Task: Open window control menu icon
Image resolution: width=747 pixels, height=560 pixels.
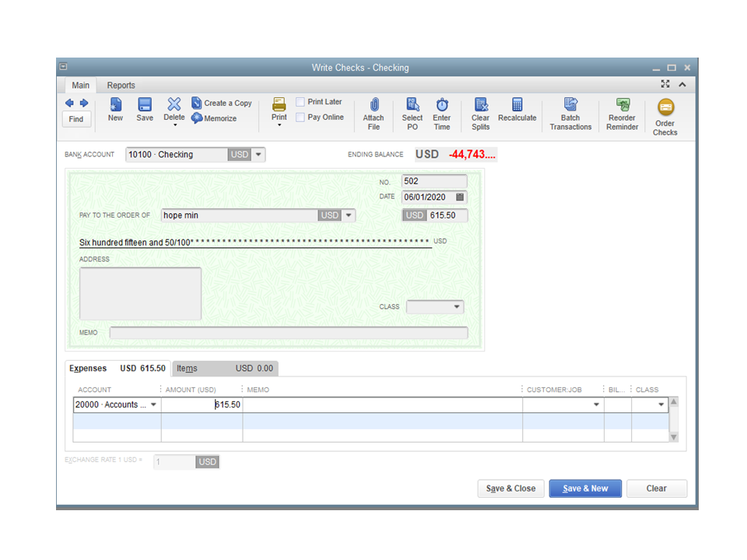Action: pos(63,67)
